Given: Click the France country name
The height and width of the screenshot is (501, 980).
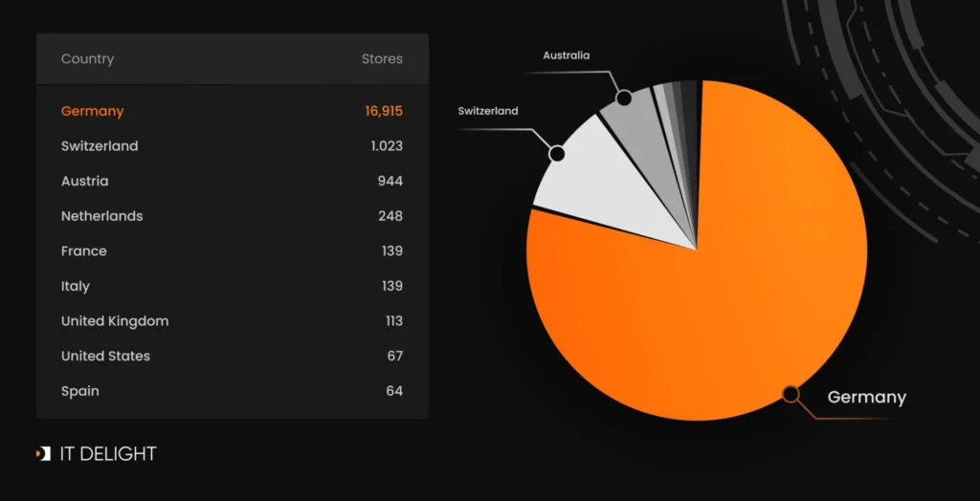Looking at the screenshot, I should click(84, 250).
